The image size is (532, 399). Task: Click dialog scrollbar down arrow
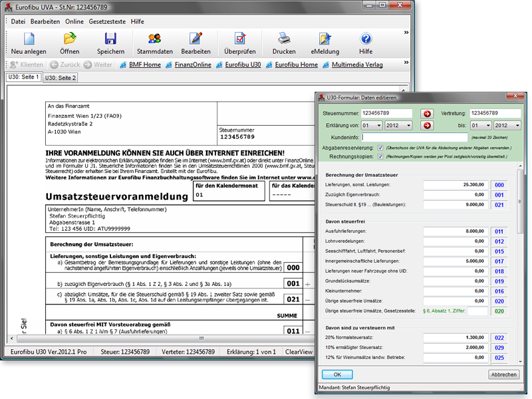pyautogui.click(x=520, y=362)
